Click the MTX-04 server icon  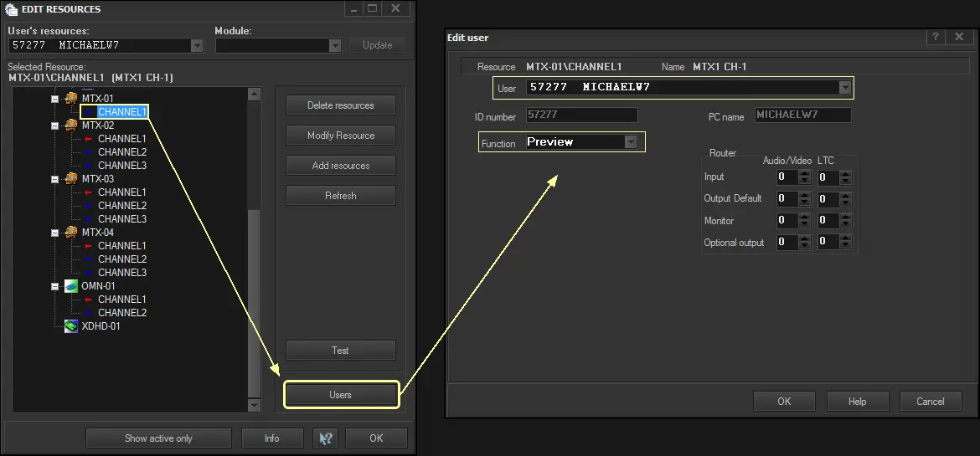[x=72, y=233]
